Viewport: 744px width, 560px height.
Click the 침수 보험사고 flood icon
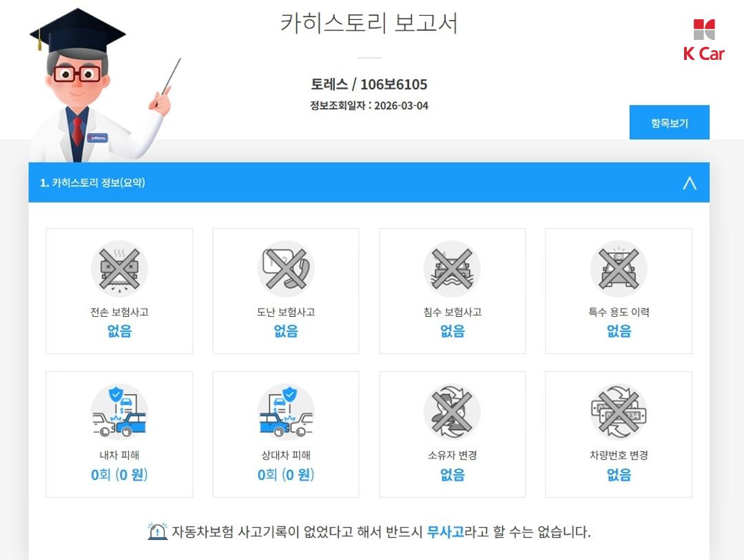tap(452, 269)
